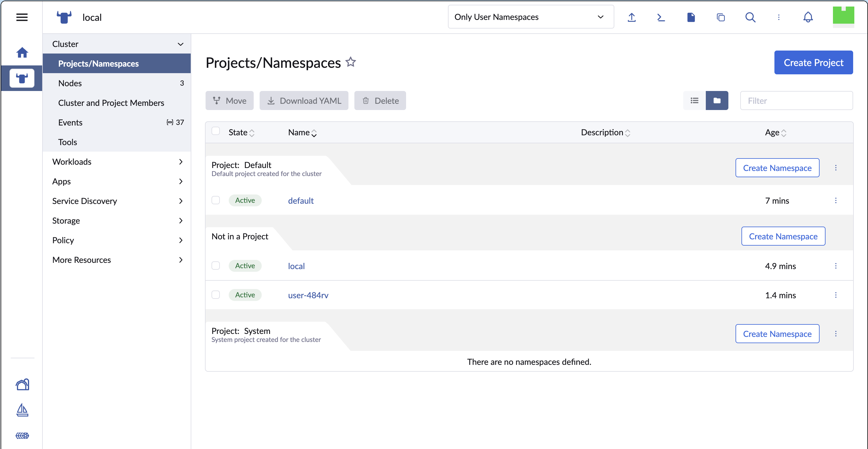Check the local namespace checkbox

(216, 266)
